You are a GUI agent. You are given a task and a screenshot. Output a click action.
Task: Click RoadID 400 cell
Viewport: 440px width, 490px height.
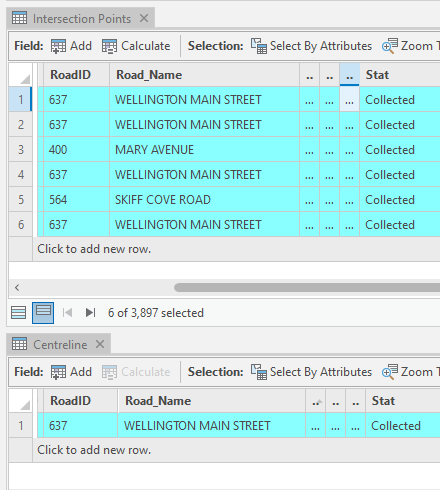click(x=77, y=149)
